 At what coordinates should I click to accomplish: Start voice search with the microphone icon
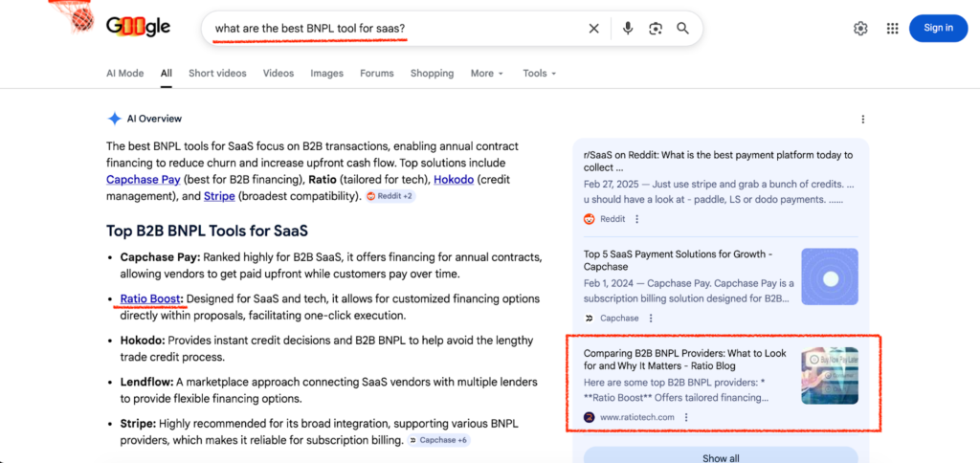click(x=628, y=28)
